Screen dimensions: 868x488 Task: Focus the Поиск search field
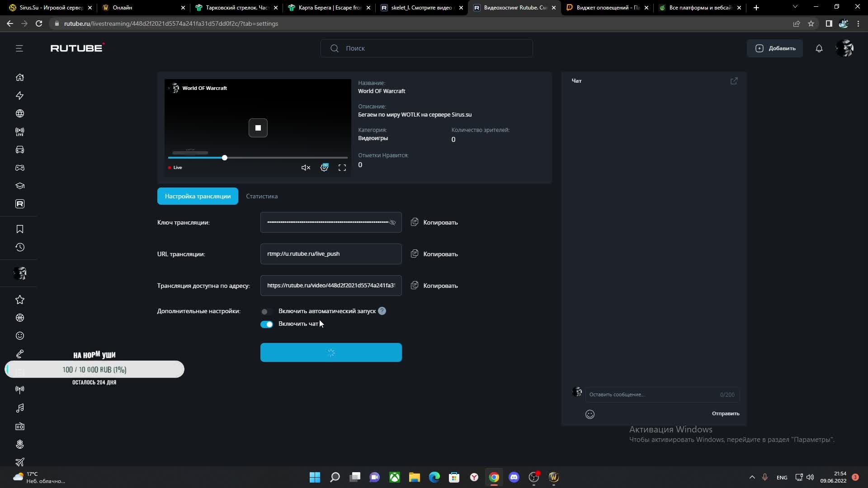[426, 48]
